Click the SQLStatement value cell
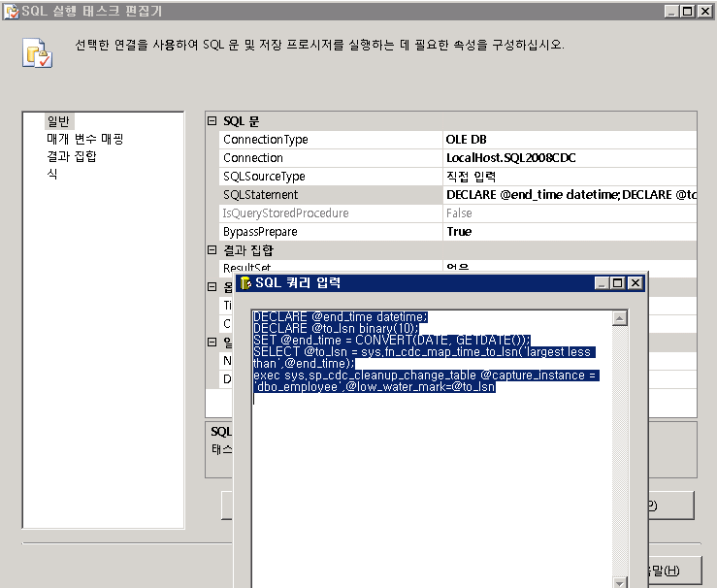 pos(570,195)
